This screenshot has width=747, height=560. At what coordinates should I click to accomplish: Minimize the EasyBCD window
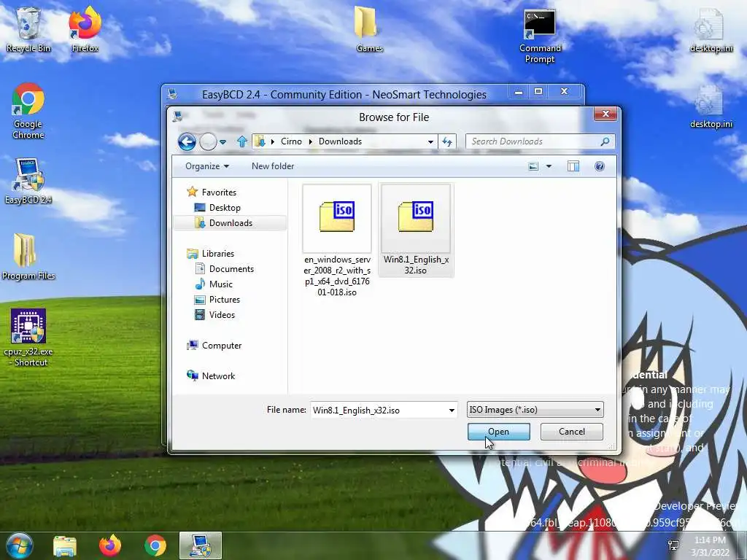click(519, 92)
